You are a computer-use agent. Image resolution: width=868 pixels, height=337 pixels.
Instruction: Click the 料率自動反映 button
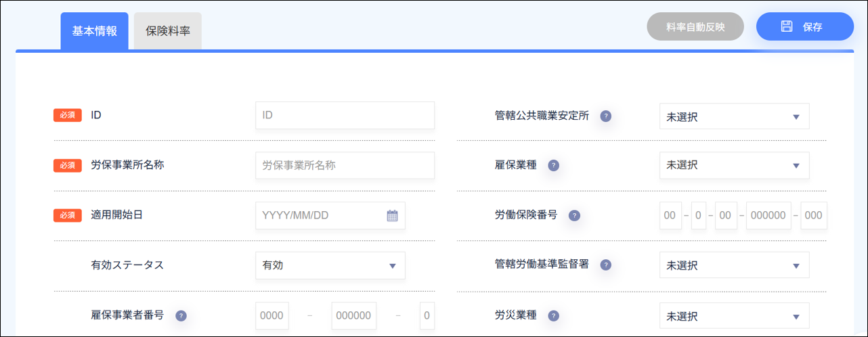[695, 27]
